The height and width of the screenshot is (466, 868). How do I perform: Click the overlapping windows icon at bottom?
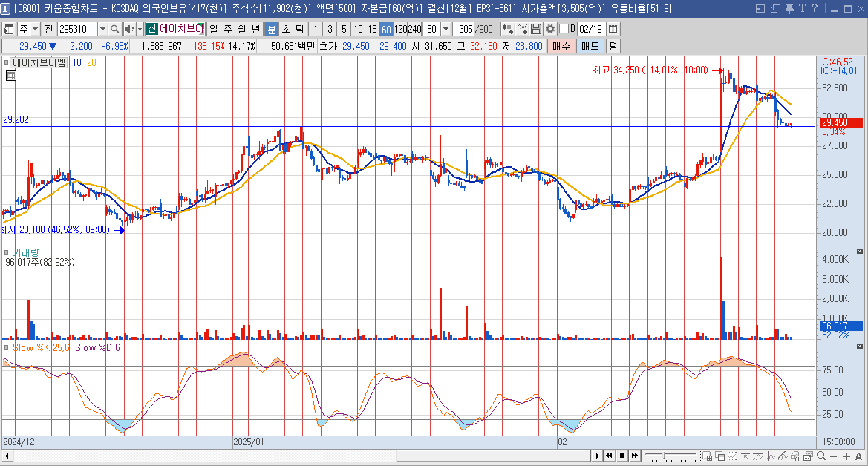pyautogui.click(x=719, y=456)
